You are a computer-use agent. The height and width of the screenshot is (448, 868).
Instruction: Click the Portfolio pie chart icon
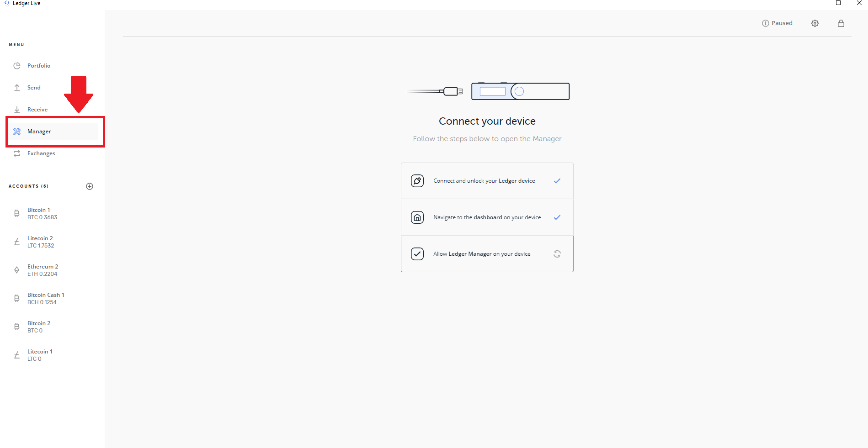click(17, 66)
